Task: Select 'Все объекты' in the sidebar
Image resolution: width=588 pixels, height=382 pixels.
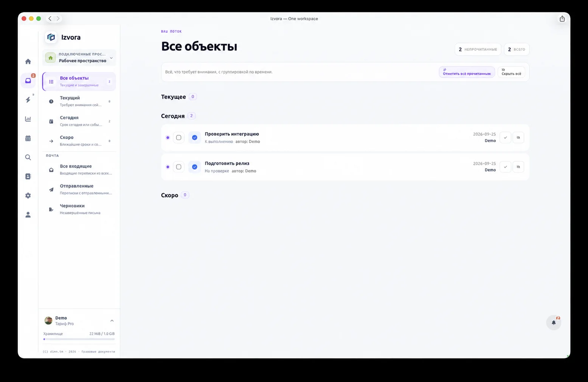Action: 79,82
